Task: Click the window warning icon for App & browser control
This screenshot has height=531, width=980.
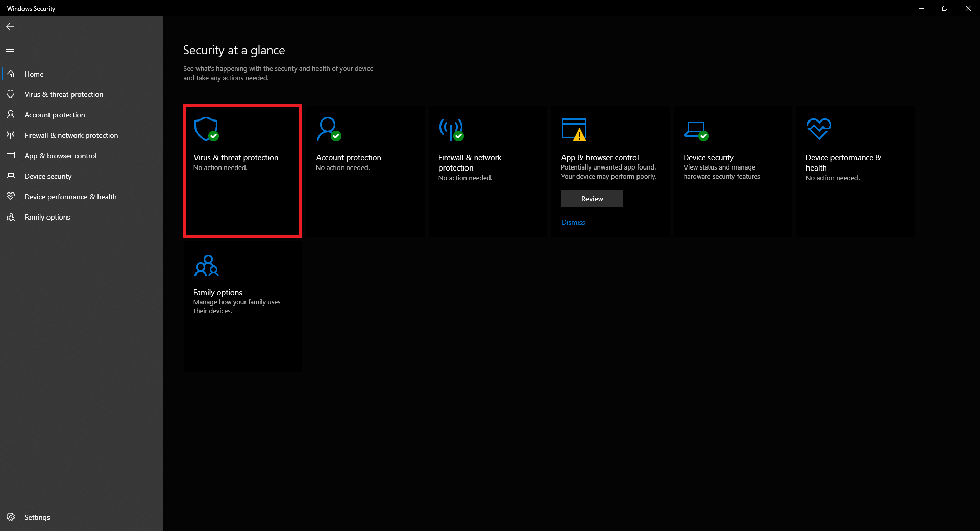Action: (x=574, y=129)
